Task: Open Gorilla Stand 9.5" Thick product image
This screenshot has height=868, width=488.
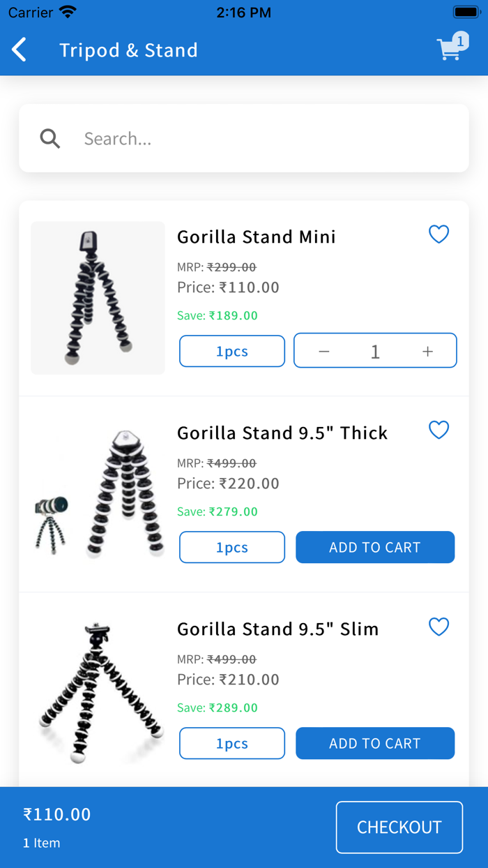Action: (98, 494)
